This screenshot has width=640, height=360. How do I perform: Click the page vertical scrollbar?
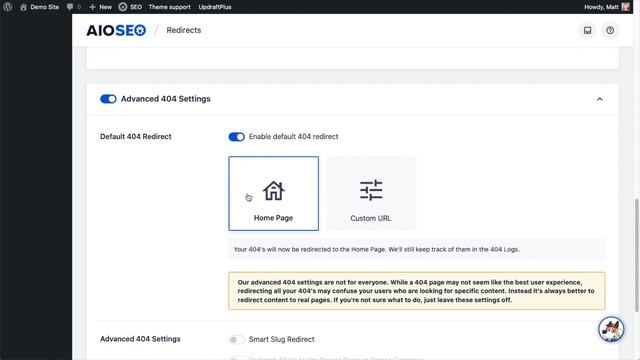point(636,255)
